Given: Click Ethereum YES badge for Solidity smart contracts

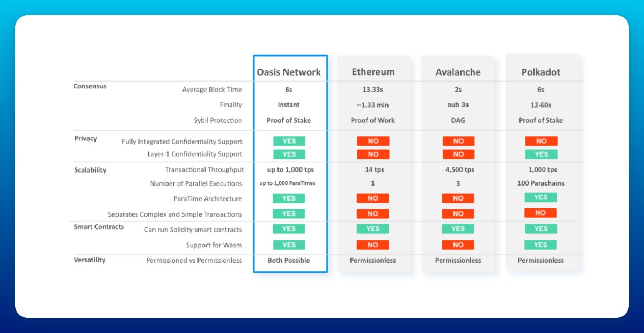Looking at the screenshot, I should point(372,228).
